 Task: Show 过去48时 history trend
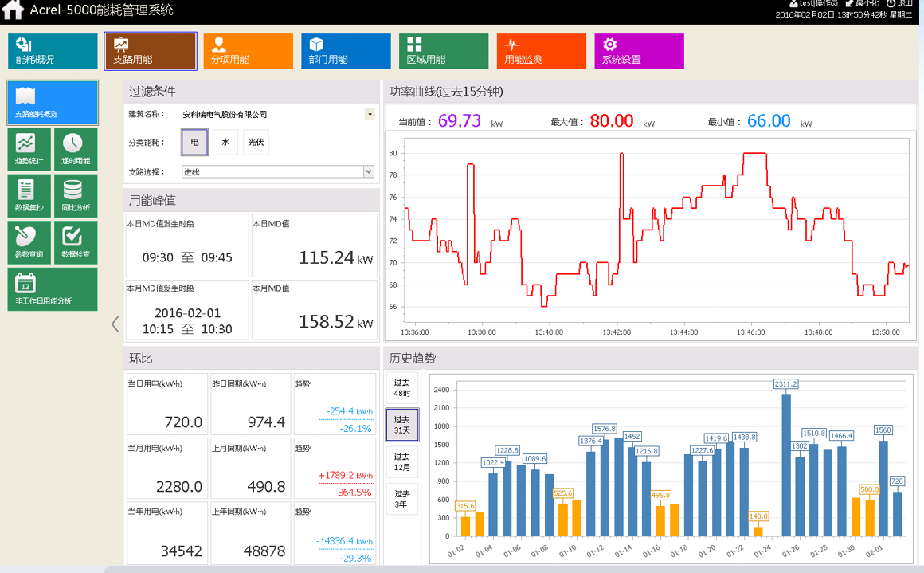401,388
